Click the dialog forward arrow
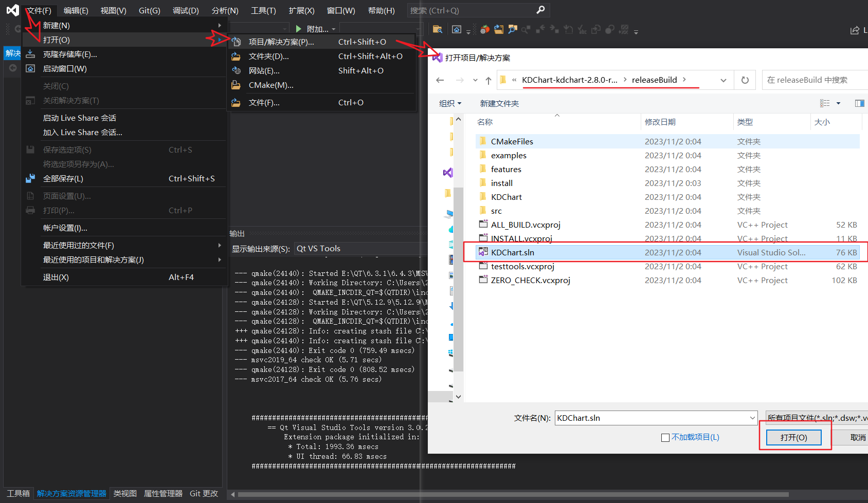868x503 pixels. pos(460,80)
